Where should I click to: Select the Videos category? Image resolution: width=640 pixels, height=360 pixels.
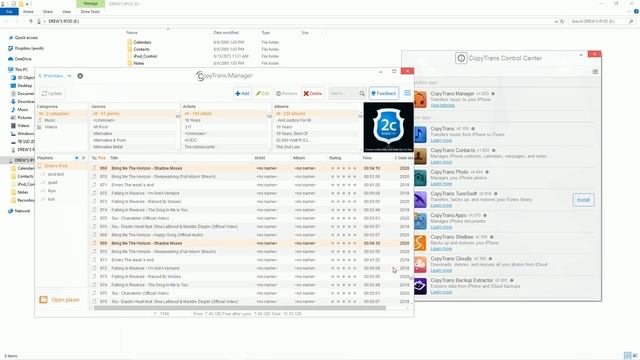click(51, 127)
